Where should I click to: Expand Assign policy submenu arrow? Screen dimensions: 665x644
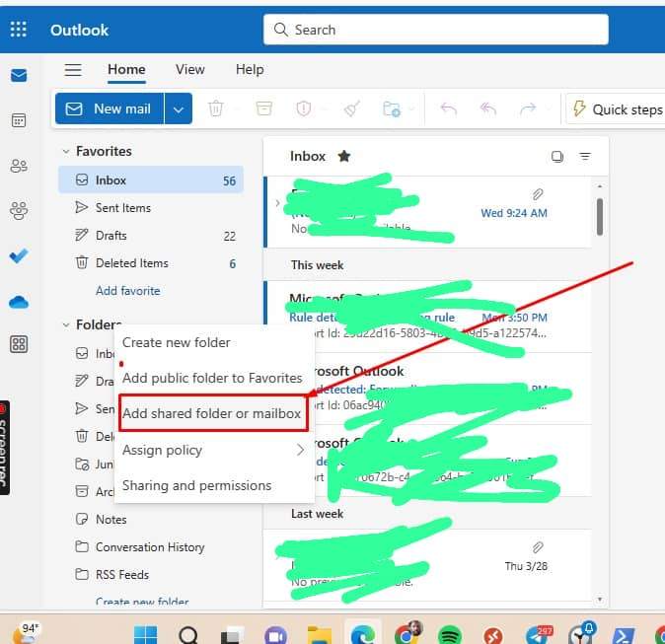click(x=300, y=450)
